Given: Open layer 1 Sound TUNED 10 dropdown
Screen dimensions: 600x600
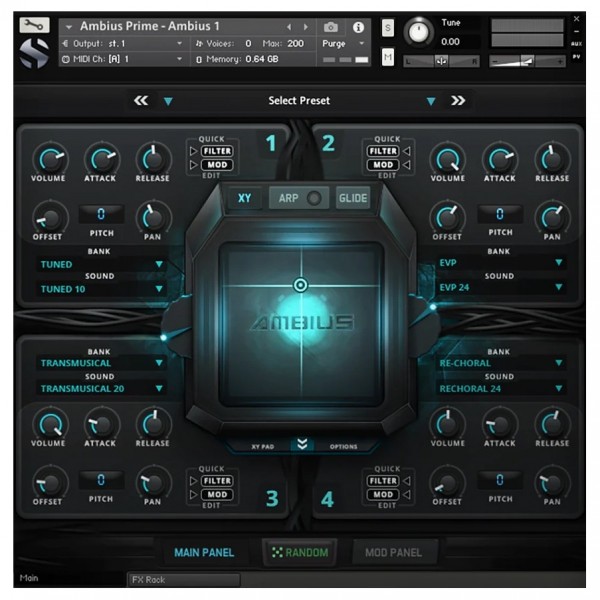Looking at the screenshot, I should click(101, 289).
